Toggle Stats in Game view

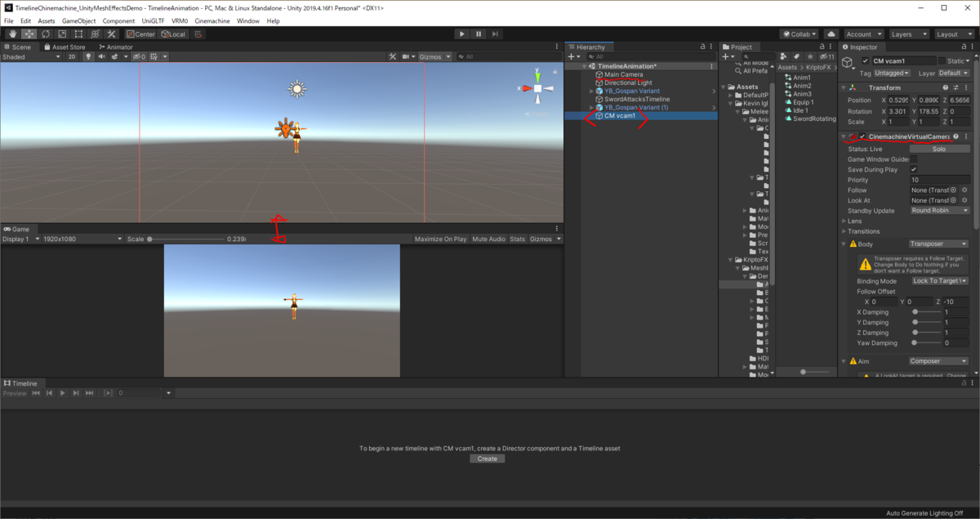(518, 239)
